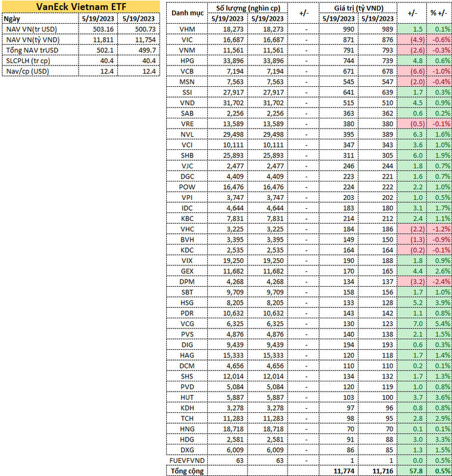Click the VanEck Vietnam ETF title cell
452x476 pixels.
tap(81, 7)
